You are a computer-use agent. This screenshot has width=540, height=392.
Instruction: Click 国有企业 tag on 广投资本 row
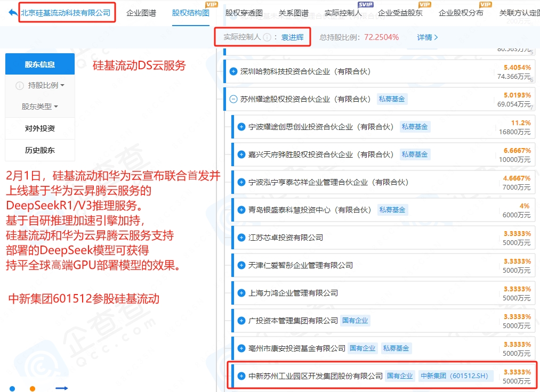(355, 321)
